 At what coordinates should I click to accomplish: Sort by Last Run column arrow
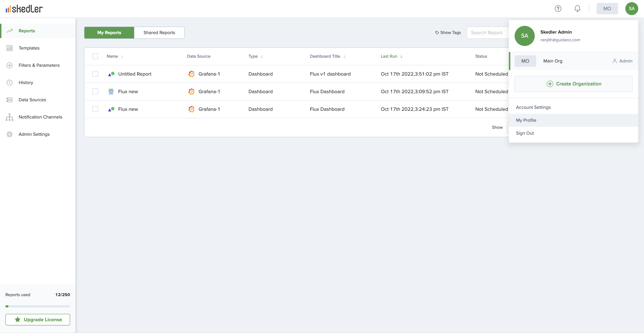tap(401, 56)
